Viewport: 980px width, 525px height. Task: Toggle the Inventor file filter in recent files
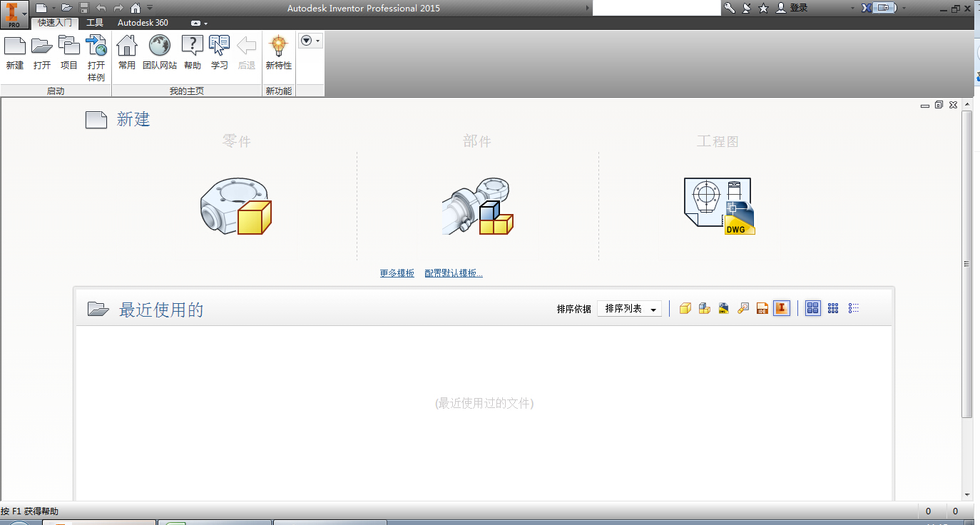pos(782,308)
